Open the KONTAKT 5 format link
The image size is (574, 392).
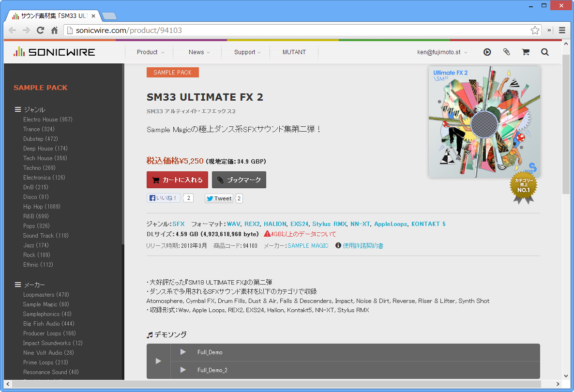[x=428, y=224]
